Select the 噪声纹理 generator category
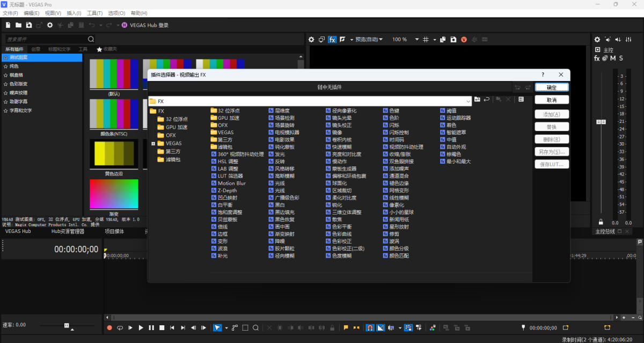Viewport: 644px width, 343px height. 41,92
